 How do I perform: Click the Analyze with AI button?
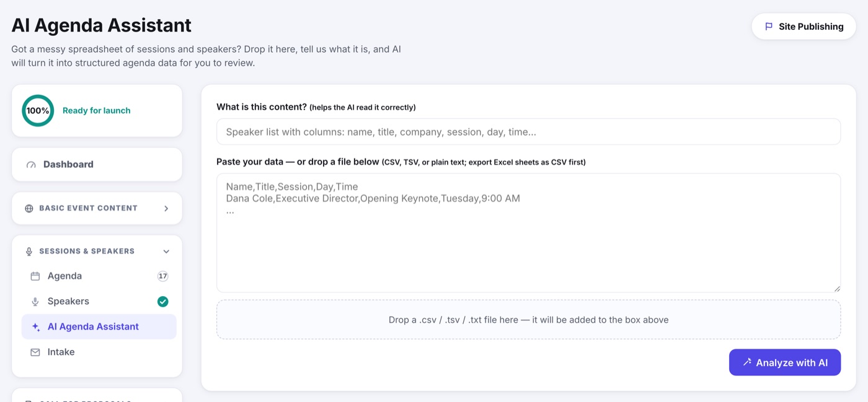point(785,362)
